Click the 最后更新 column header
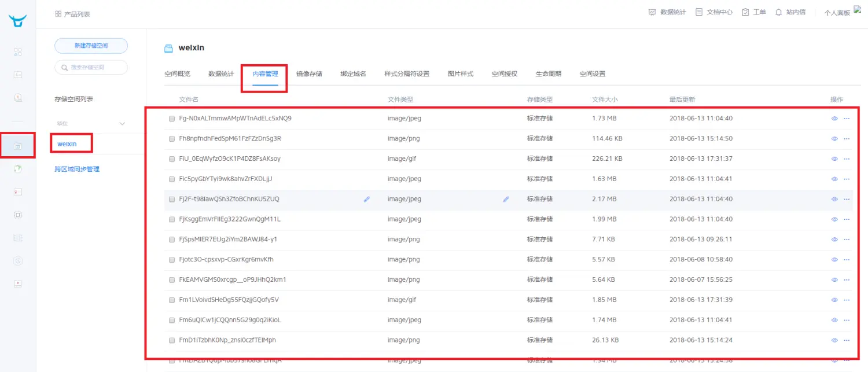Image resolution: width=868 pixels, height=372 pixels. (x=682, y=100)
